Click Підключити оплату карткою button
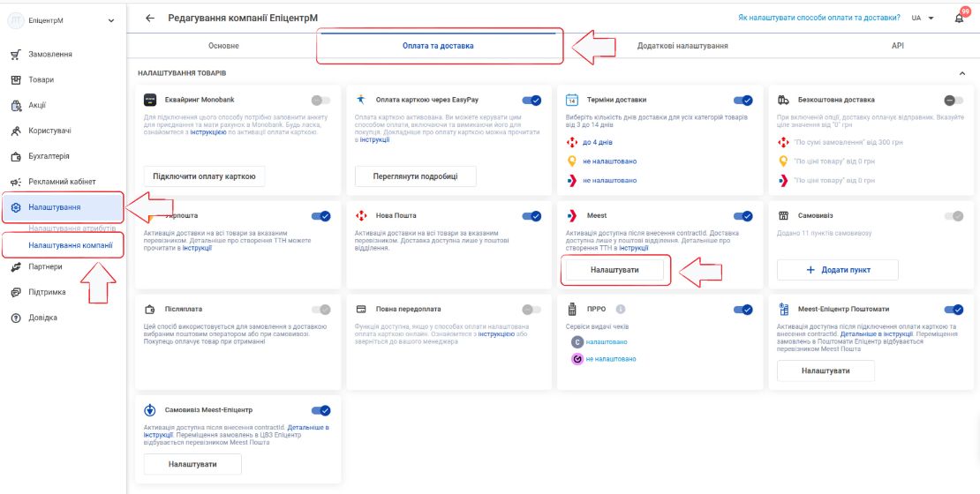The image size is (980, 494). tap(204, 176)
